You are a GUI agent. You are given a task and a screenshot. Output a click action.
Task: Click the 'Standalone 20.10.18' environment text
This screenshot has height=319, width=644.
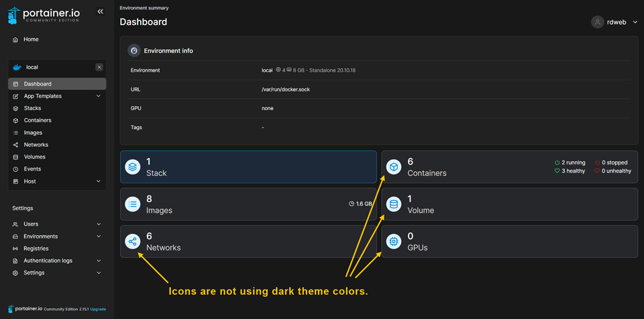tap(332, 71)
